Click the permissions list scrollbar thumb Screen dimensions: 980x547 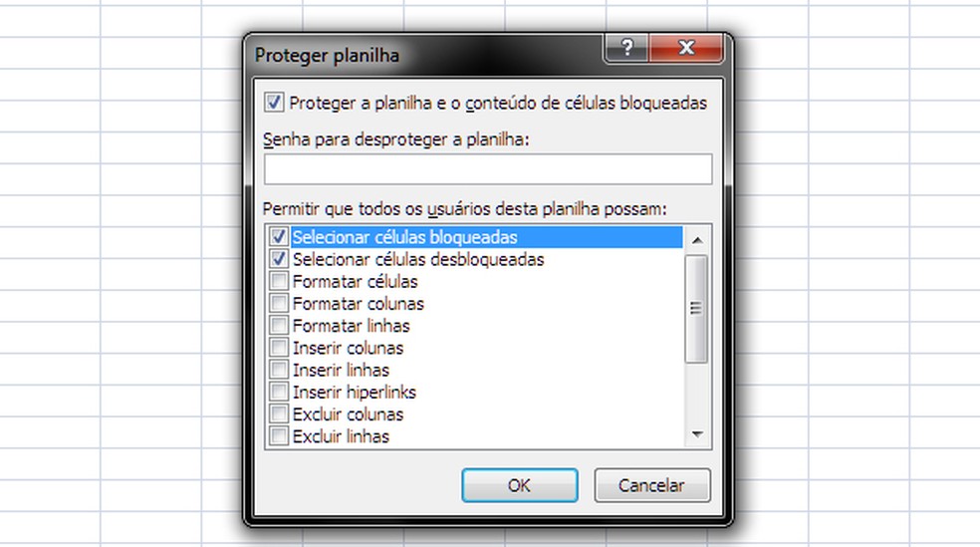(697, 308)
